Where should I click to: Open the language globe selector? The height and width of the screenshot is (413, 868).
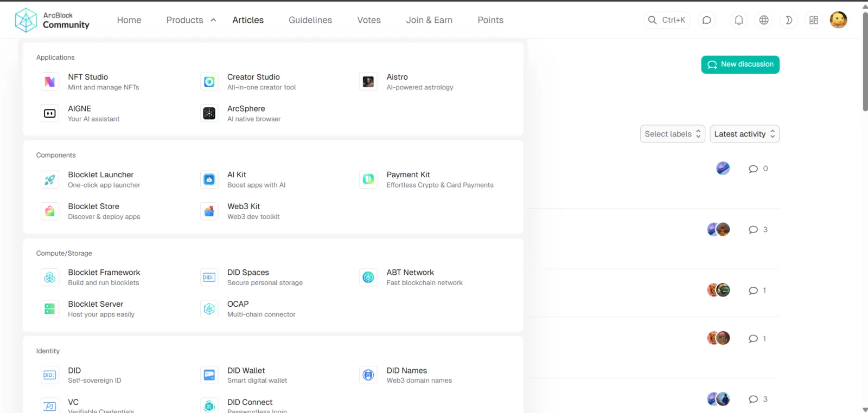click(x=764, y=20)
